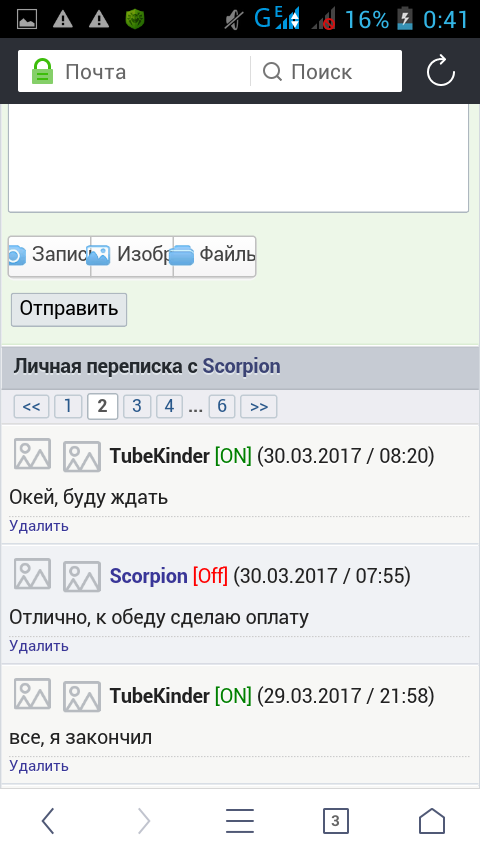Focus the message text area

coord(239,158)
